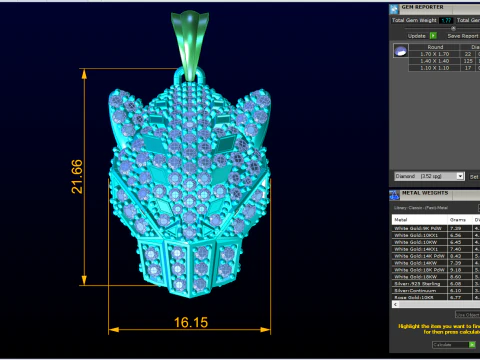Screen dimensions: 480x360
Task: Click the Grams column header
Action: [460, 220]
